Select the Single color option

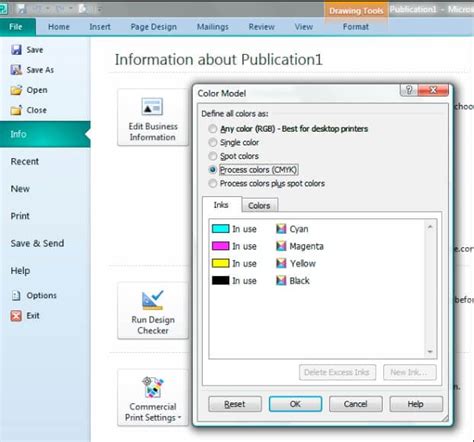click(x=213, y=142)
